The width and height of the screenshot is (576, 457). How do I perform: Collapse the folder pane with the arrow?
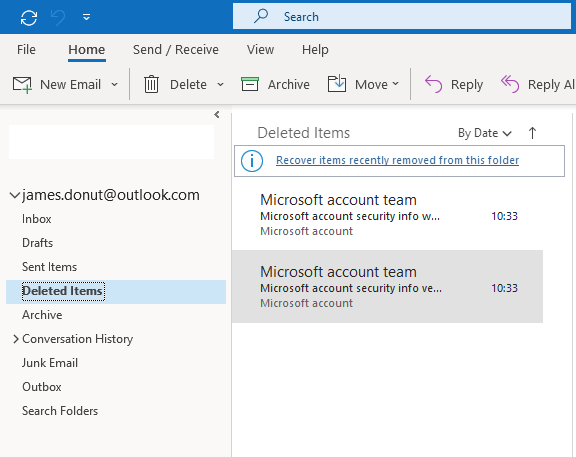pos(217,115)
